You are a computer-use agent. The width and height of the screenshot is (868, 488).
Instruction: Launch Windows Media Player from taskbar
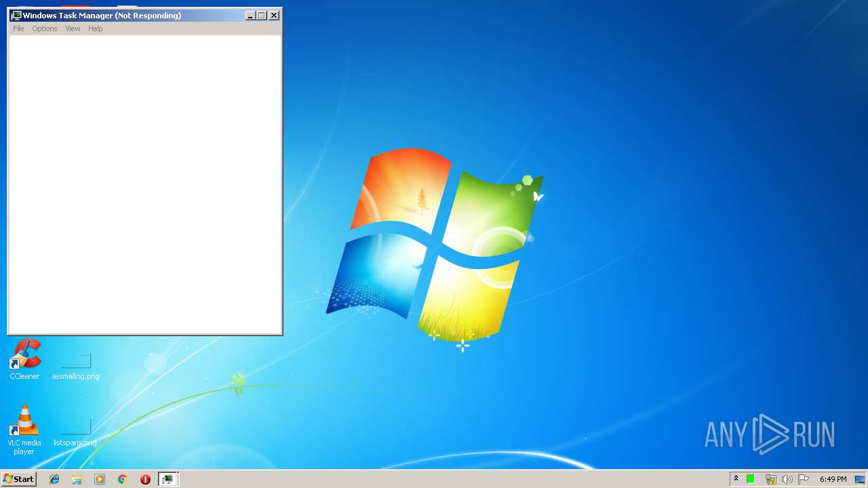100,479
